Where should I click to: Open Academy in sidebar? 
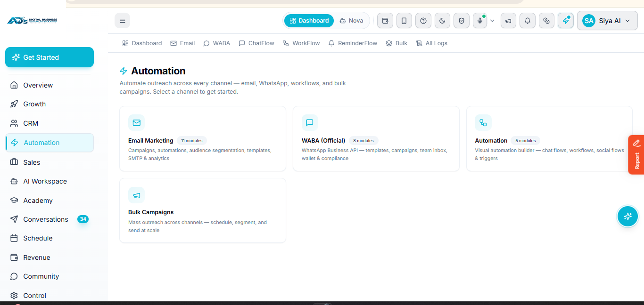click(x=50, y=201)
